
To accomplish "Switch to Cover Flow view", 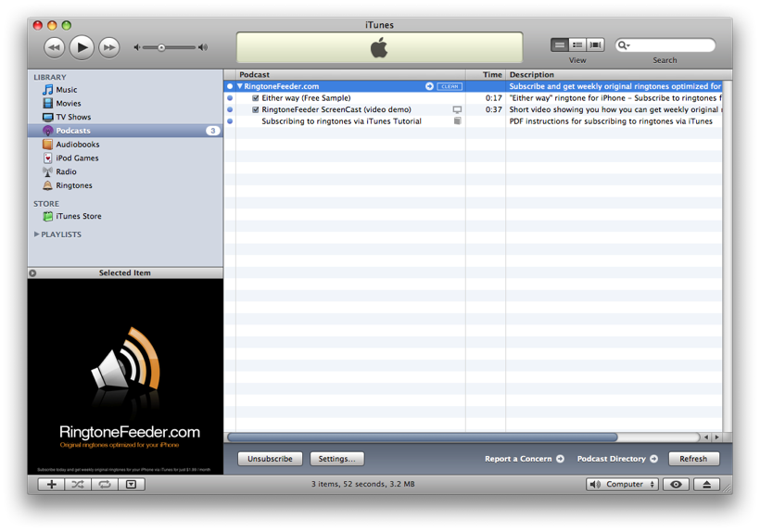I will (x=595, y=45).
